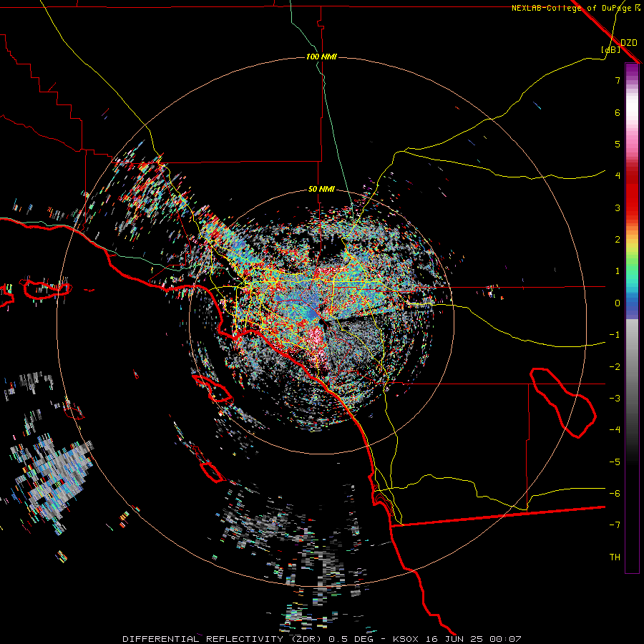
Task: Click the scale value 2
Action: click(618, 240)
